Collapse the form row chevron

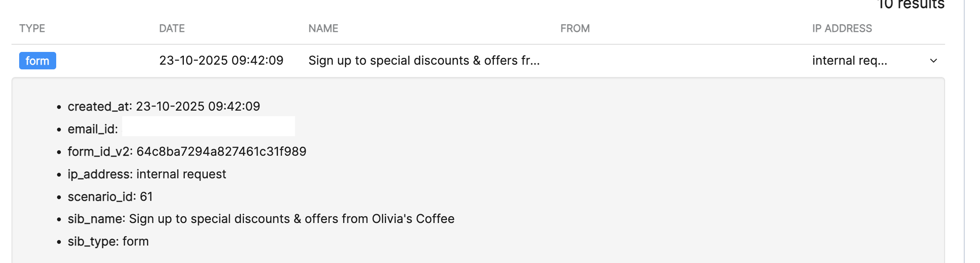933,61
